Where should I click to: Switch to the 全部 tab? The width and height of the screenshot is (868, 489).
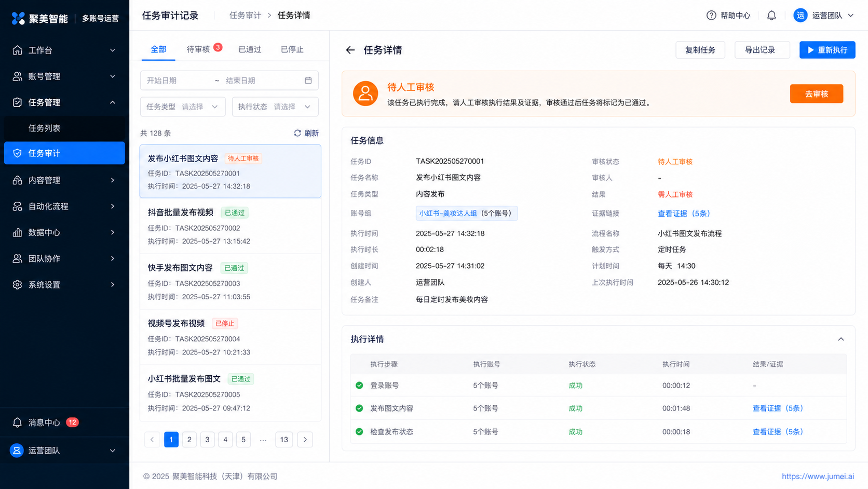[158, 49]
